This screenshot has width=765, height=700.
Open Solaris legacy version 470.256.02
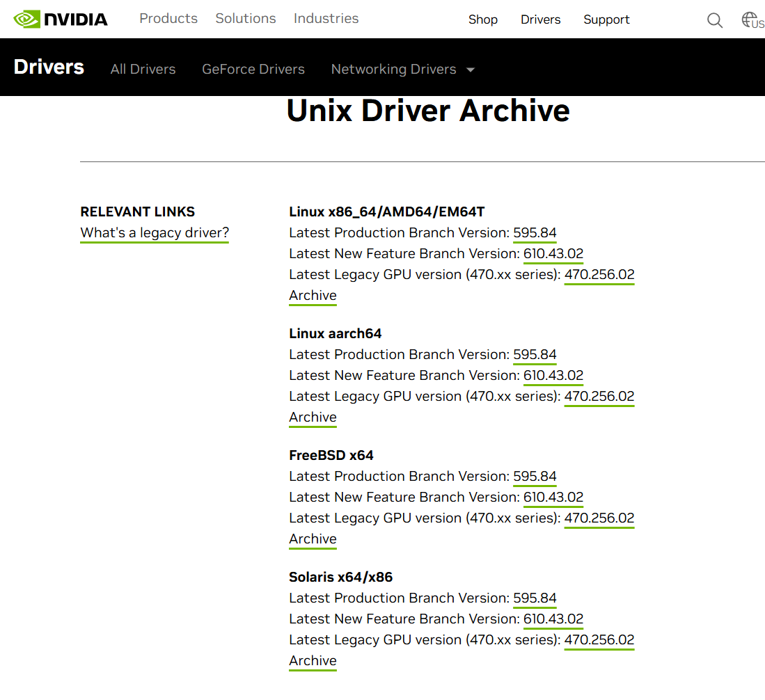599,639
